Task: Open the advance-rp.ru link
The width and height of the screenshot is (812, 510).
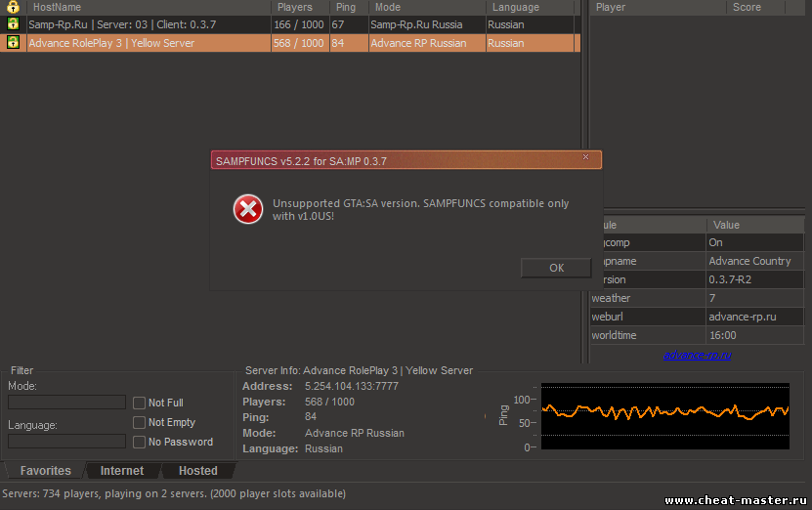Action: click(697, 355)
